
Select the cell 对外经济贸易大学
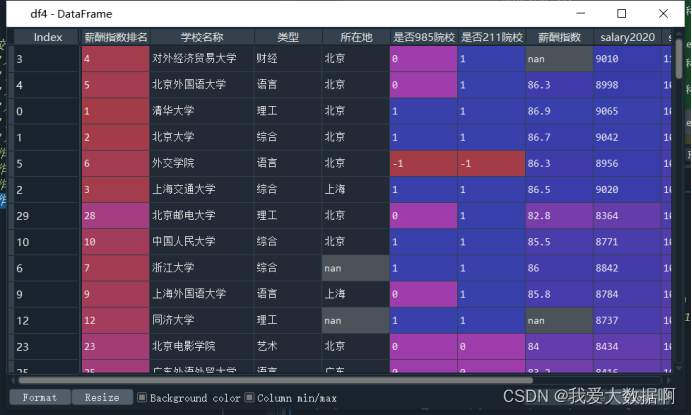(x=202, y=59)
